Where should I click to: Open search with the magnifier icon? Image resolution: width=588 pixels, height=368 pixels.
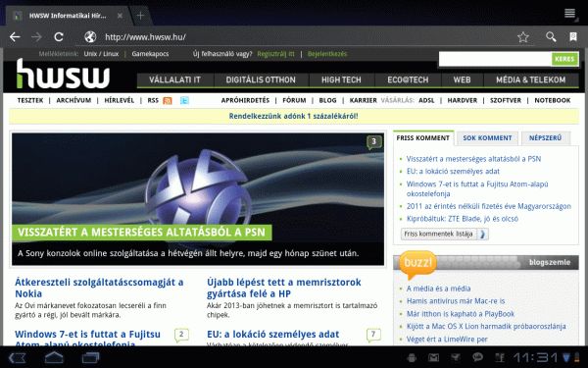pos(551,36)
